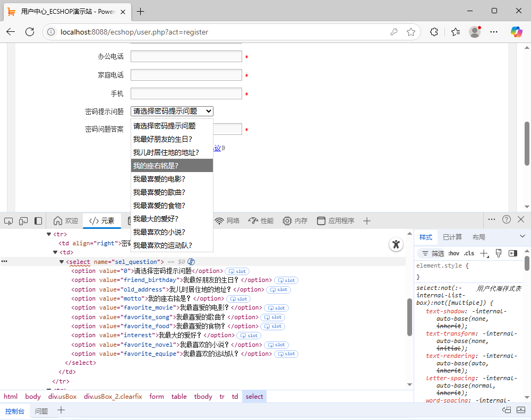Click the home phone (家庭电话) input
531x420 pixels.
click(x=186, y=75)
